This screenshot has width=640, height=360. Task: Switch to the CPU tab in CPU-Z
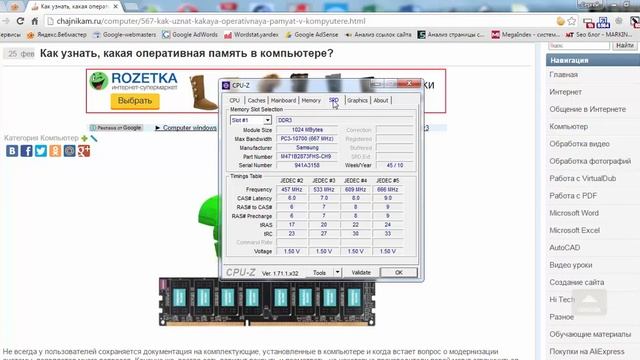pyautogui.click(x=234, y=100)
